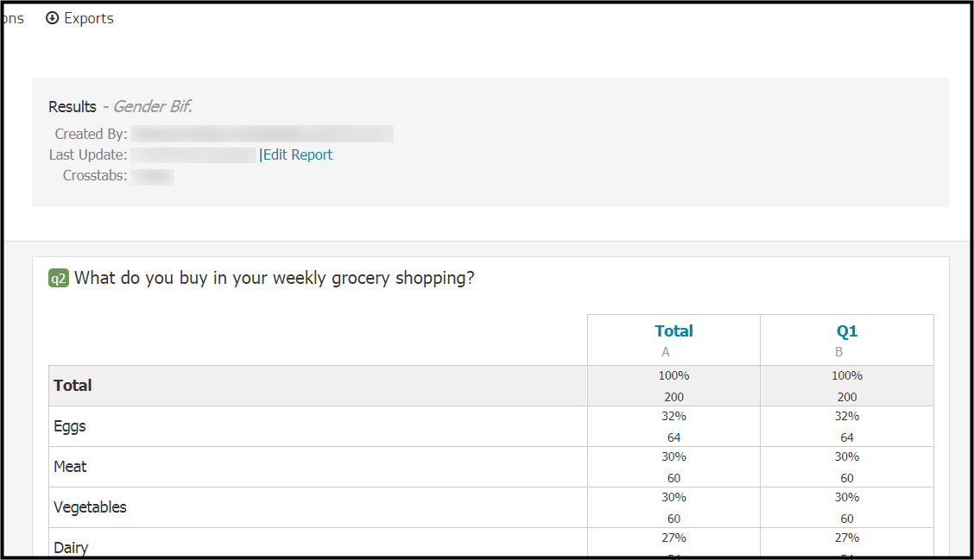
Task: Click the Eggs row label
Action: pyautogui.click(x=70, y=426)
